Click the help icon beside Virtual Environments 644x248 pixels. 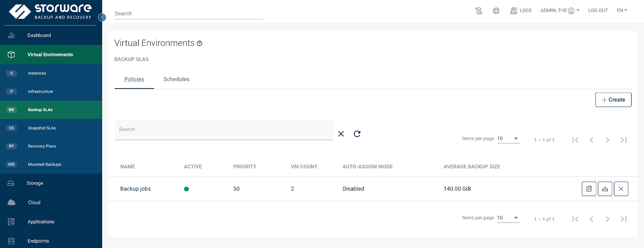tap(199, 43)
